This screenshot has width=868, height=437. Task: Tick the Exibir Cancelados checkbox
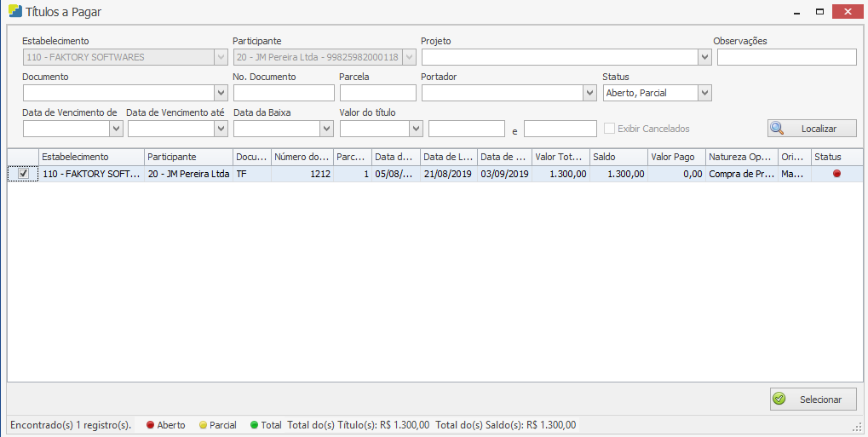[609, 129]
